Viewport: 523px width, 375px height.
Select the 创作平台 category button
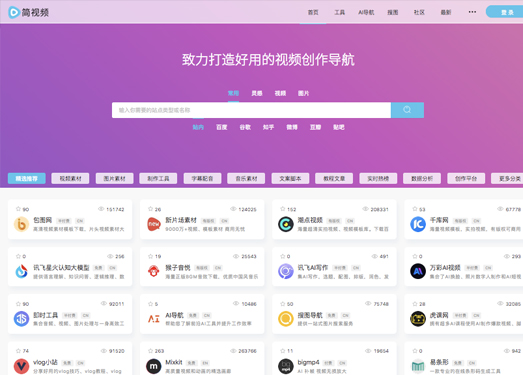click(466, 178)
